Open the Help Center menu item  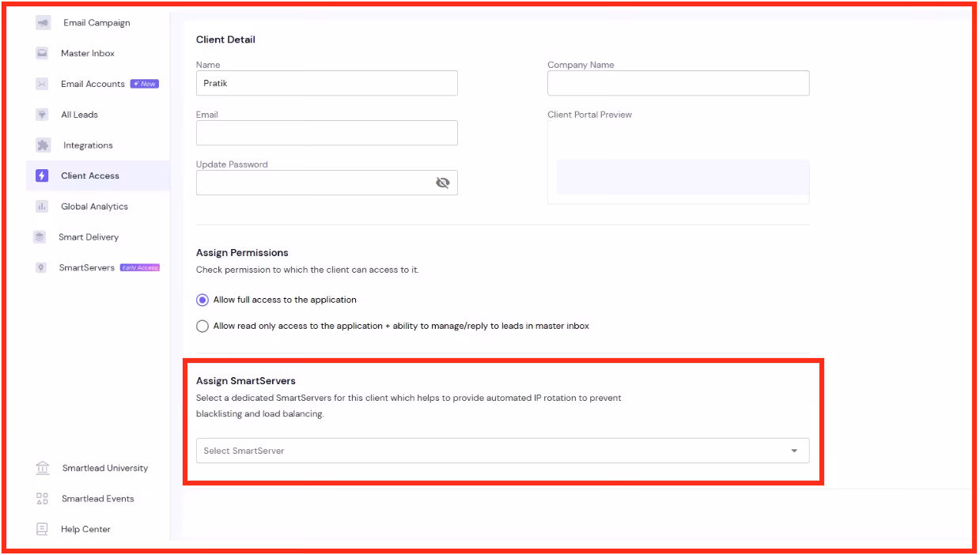point(85,529)
